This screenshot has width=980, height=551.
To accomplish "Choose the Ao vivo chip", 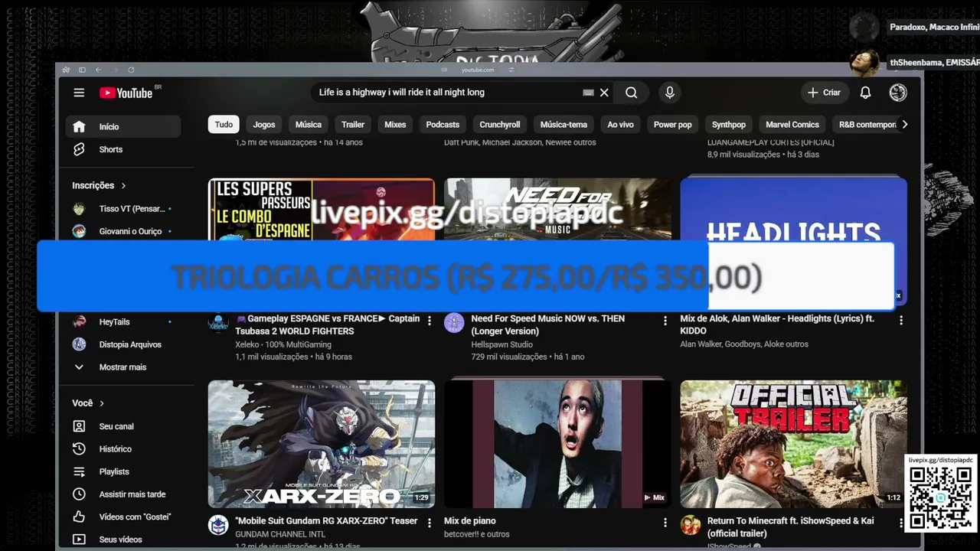I will click(621, 125).
